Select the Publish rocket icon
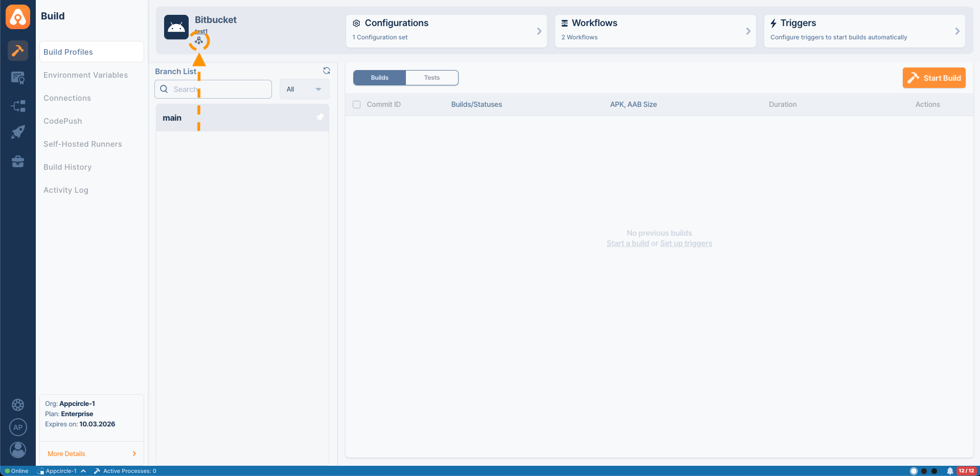Screen dimensions: 980x476 pyautogui.click(x=18, y=132)
